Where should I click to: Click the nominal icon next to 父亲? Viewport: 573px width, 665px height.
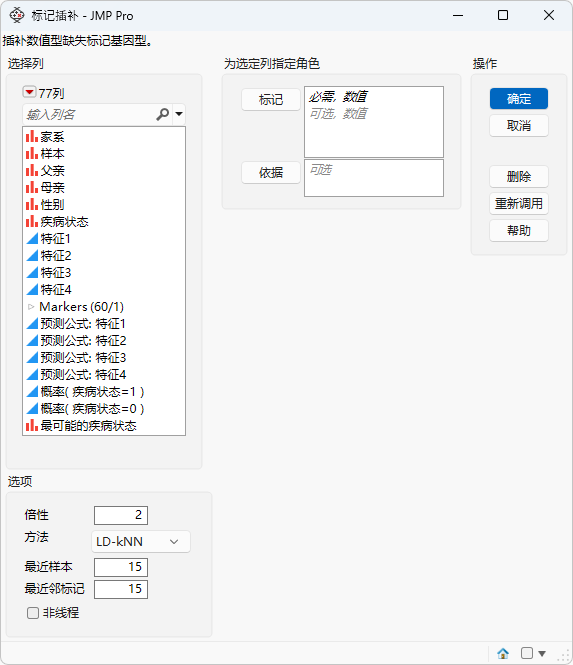click(x=32, y=170)
